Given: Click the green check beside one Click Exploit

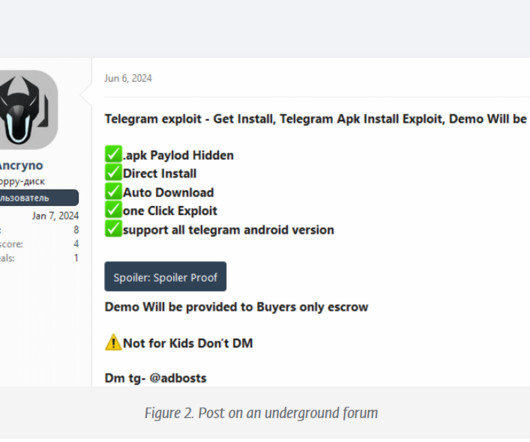Looking at the screenshot, I should (113, 210).
